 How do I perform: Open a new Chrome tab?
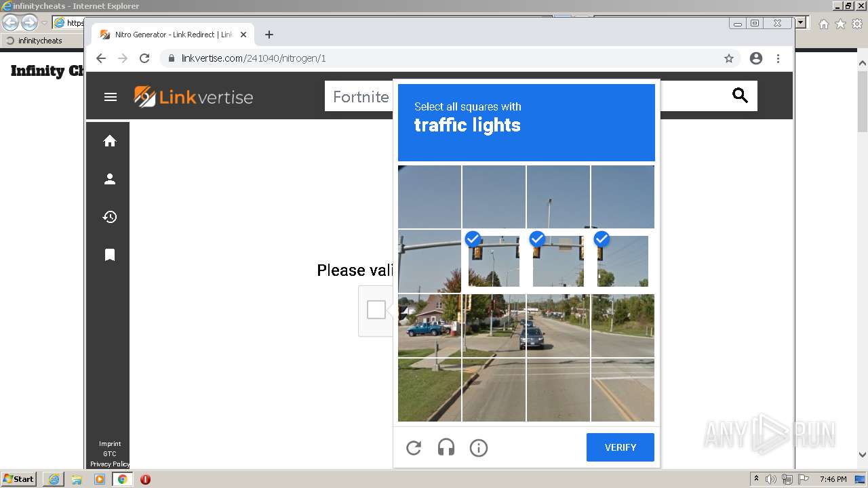[x=269, y=35]
